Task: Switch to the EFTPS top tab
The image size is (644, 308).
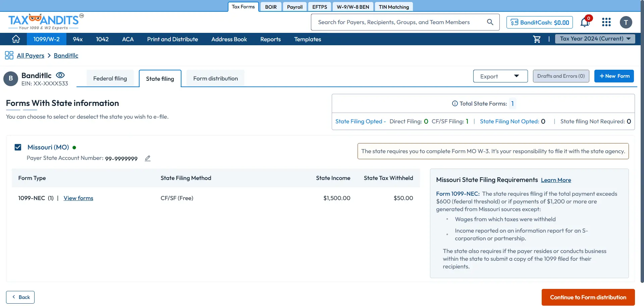Action: pyautogui.click(x=320, y=7)
